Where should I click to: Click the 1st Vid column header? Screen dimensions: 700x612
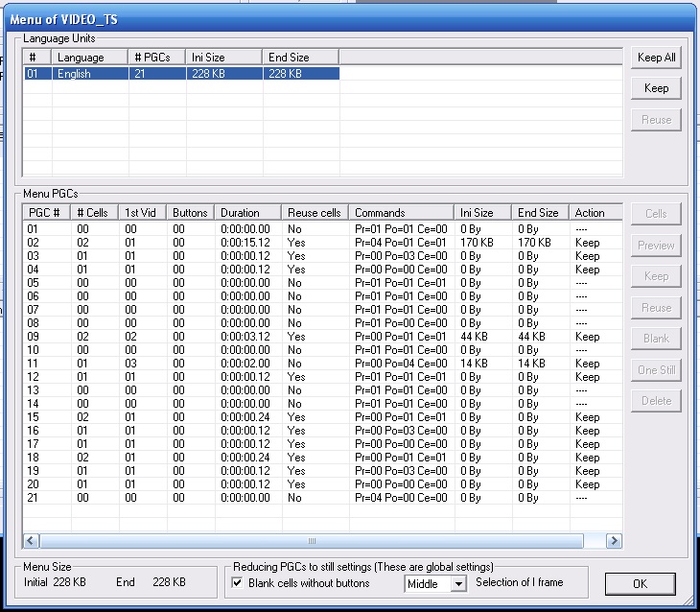click(x=143, y=213)
